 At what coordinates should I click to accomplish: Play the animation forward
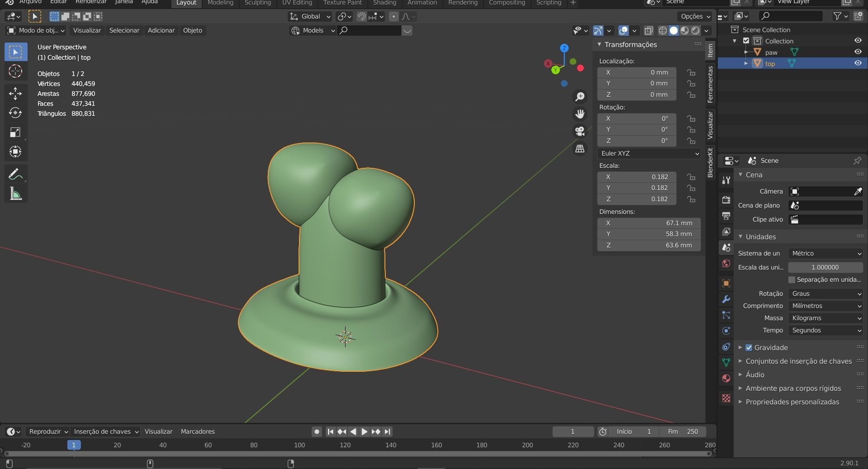pos(364,431)
